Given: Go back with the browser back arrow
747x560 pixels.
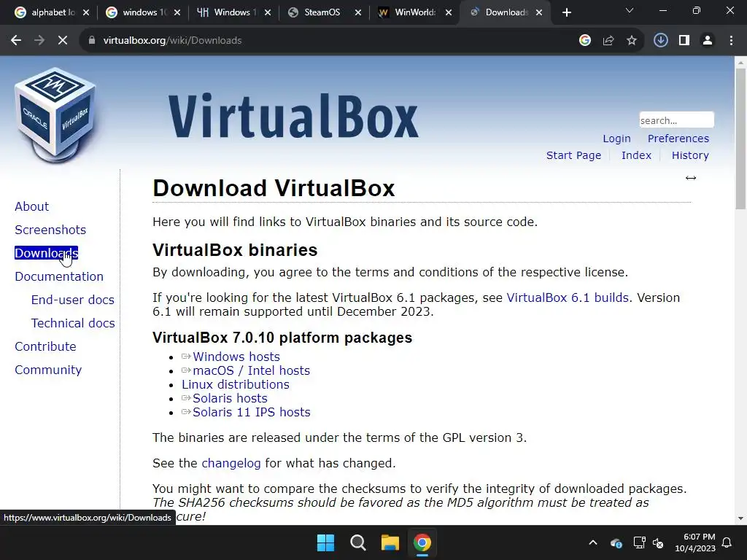Looking at the screenshot, I should pos(16,41).
